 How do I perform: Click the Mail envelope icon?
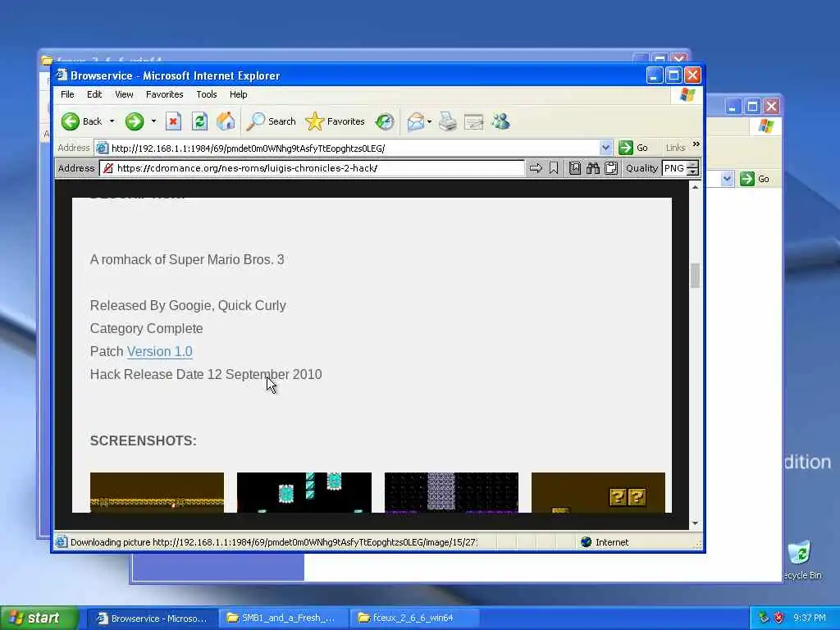click(x=416, y=121)
